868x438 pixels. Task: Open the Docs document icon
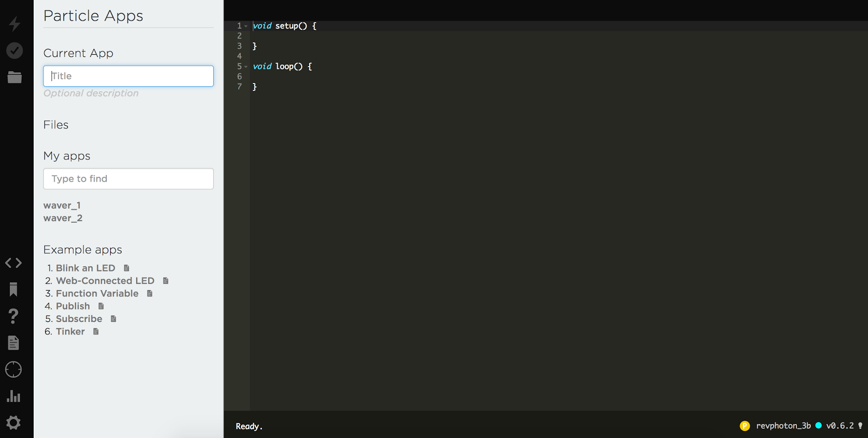coord(14,343)
